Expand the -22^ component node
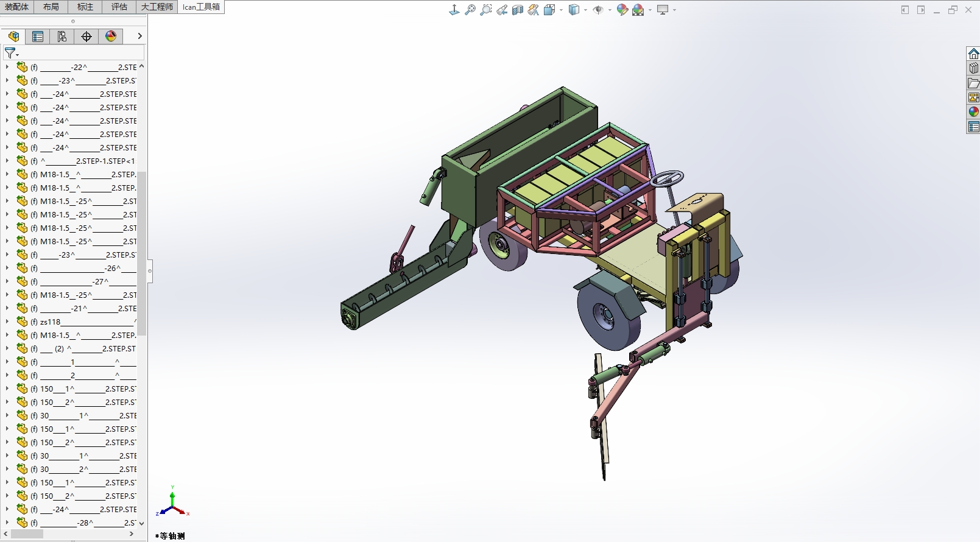This screenshot has height=542, width=980. (x=7, y=67)
